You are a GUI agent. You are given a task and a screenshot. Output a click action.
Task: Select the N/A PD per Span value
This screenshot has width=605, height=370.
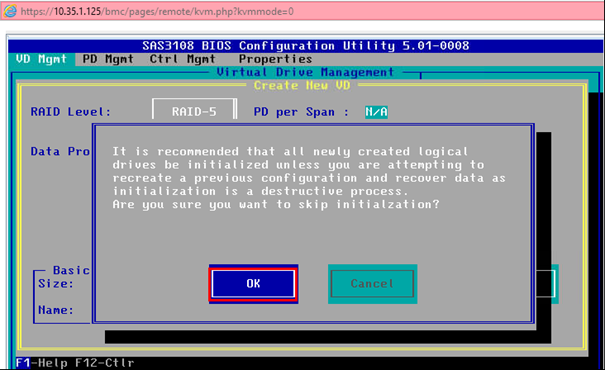pos(376,112)
